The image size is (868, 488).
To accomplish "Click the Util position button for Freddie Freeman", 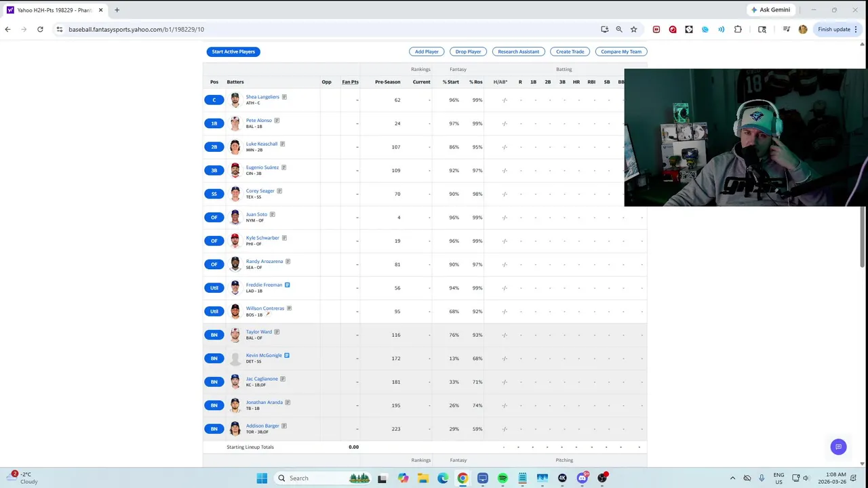I will (x=214, y=287).
